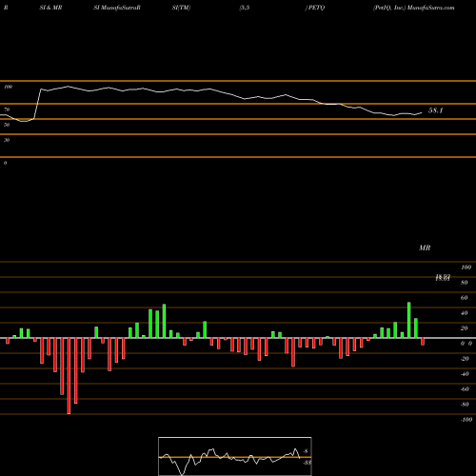This screenshot has width=476, height=476.
Task: Click the MR axis label -100
Action: (x=466, y=420)
